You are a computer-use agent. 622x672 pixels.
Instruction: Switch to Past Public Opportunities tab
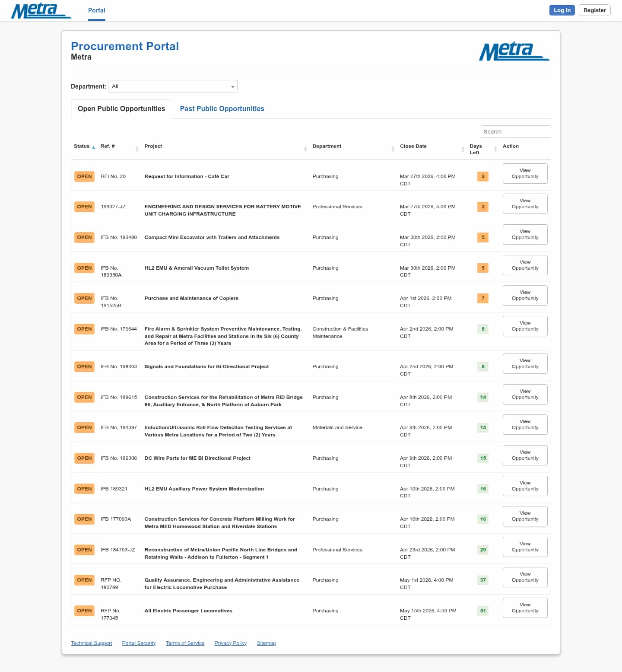(222, 109)
